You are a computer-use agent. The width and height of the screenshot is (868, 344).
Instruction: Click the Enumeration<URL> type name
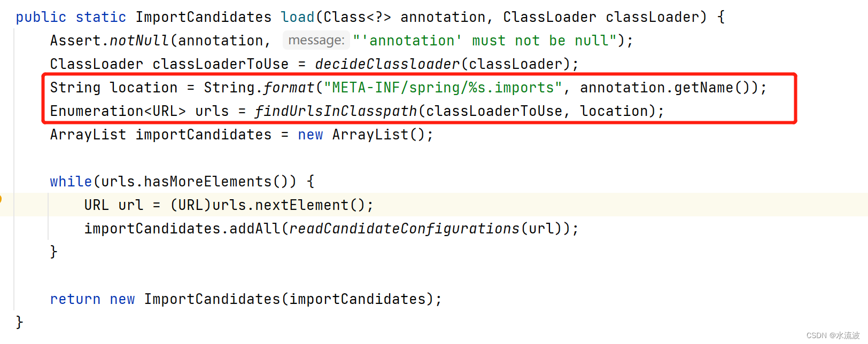pyautogui.click(x=118, y=111)
